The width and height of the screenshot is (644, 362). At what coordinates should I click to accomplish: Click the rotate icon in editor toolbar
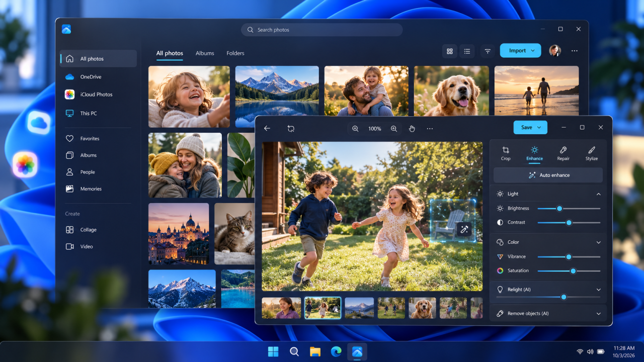pyautogui.click(x=291, y=129)
